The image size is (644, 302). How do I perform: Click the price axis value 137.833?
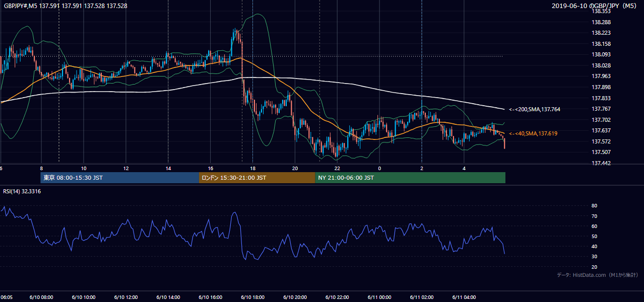(601, 98)
